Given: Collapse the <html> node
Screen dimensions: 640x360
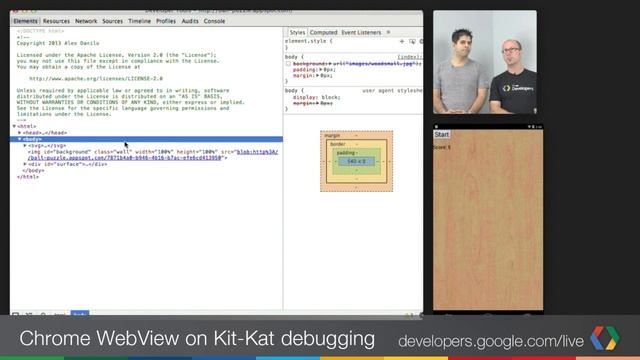Looking at the screenshot, I should (14, 127).
